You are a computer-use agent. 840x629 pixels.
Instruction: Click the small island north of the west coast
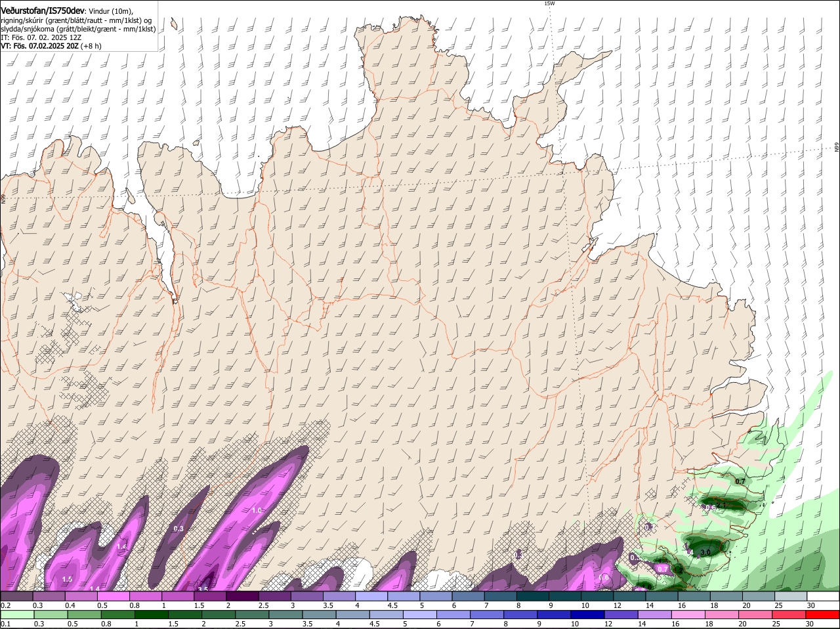coord(175,24)
